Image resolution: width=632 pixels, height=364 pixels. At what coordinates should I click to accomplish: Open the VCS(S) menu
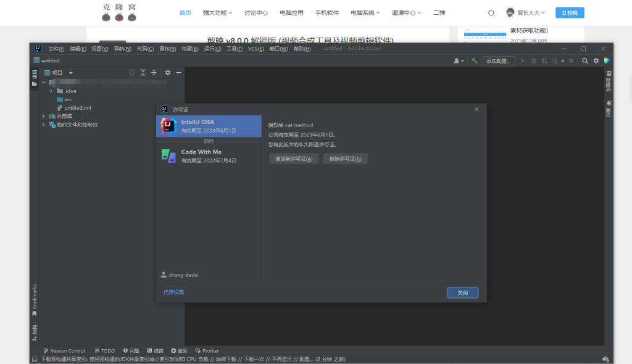pyautogui.click(x=256, y=49)
